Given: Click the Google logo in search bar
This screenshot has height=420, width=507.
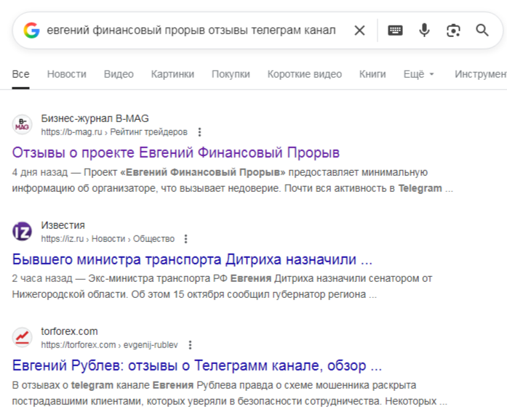Looking at the screenshot, I should pos(31,31).
